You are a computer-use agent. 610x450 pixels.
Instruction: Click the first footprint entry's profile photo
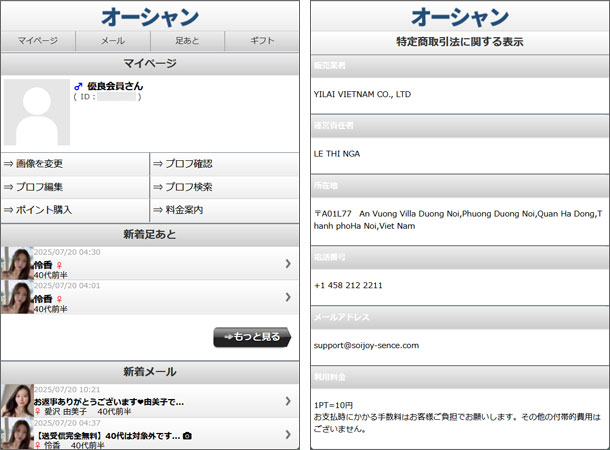[x=17, y=262]
